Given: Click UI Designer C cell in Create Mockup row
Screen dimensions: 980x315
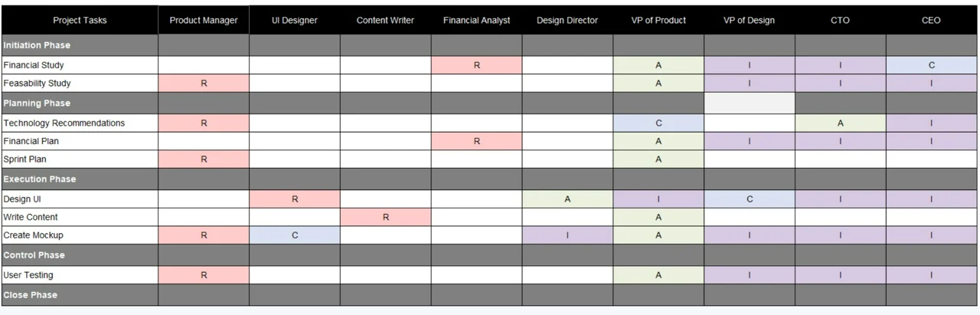Looking at the screenshot, I should (x=295, y=235).
